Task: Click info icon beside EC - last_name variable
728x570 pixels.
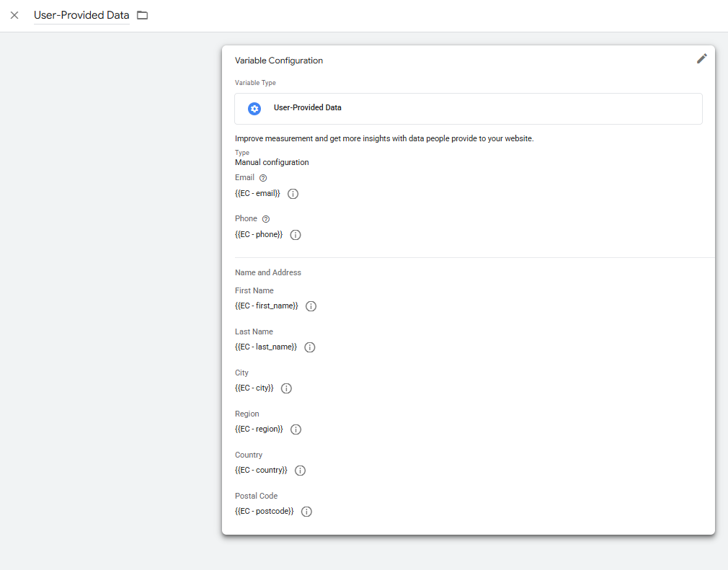Action: pos(310,347)
